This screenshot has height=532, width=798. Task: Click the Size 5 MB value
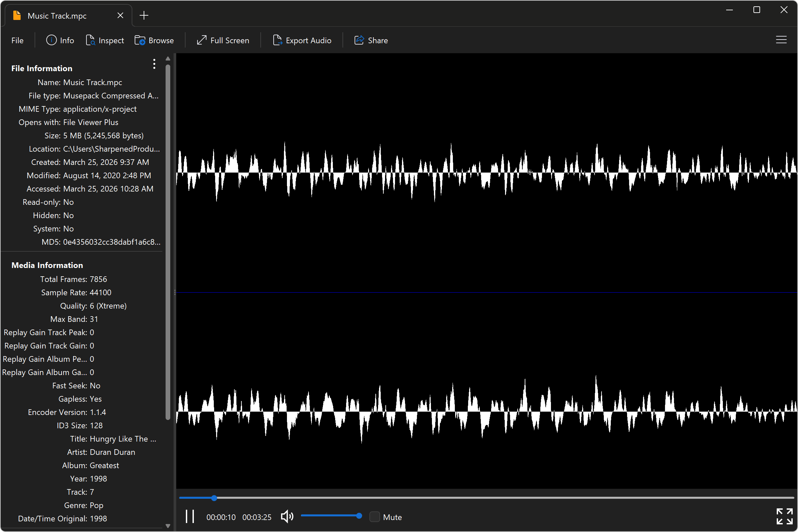click(x=103, y=135)
